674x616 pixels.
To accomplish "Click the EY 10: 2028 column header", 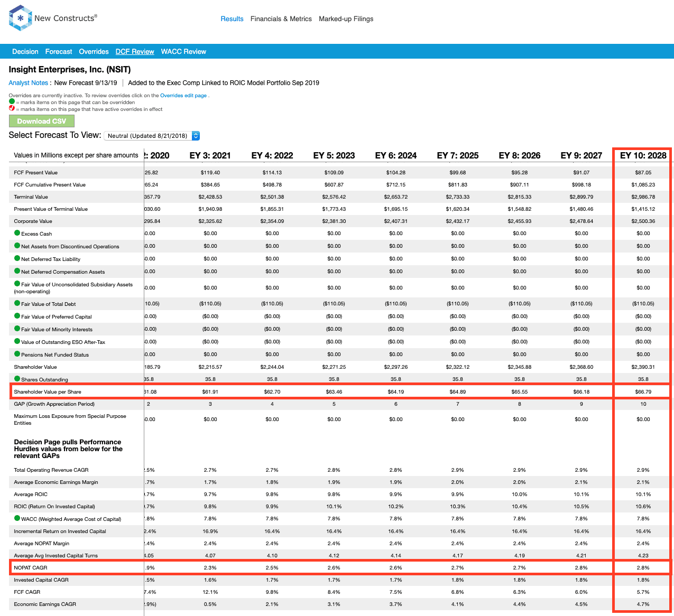I will click(643, 155).
